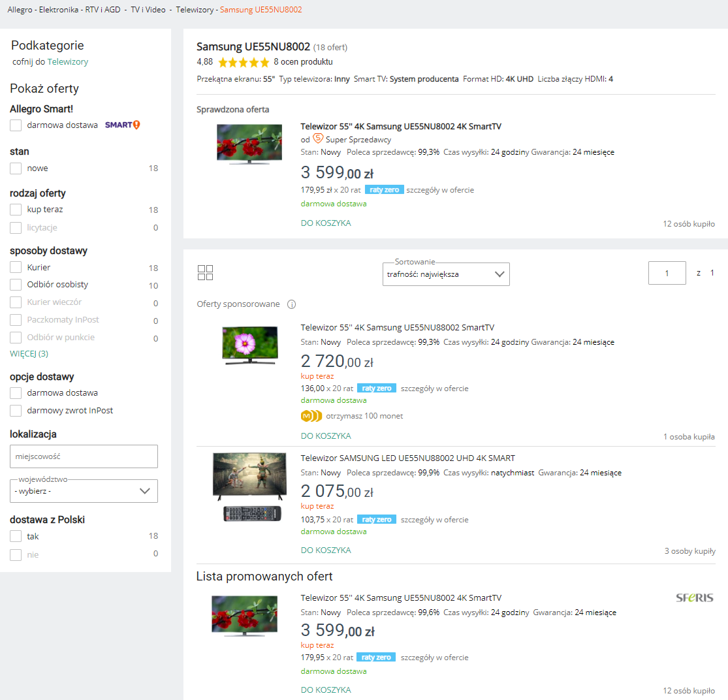The width and height of the screenshot is (728, 700).
Task: Enable darmowa dostawa under opcje dostawy
Action: tap(16, 393)
